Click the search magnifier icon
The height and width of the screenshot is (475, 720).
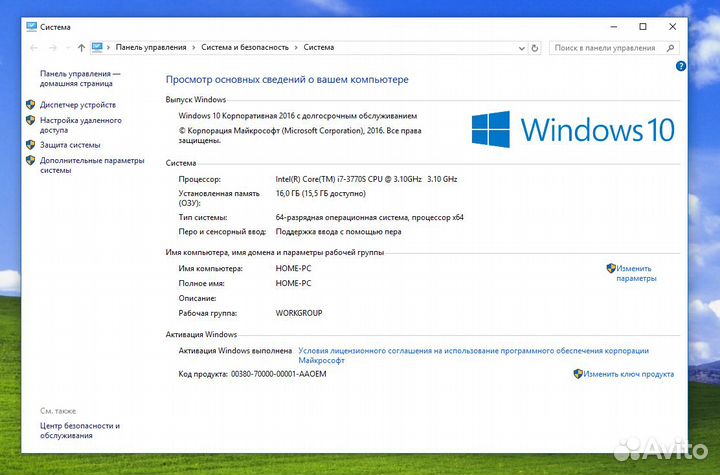click(x=670, y=48)
